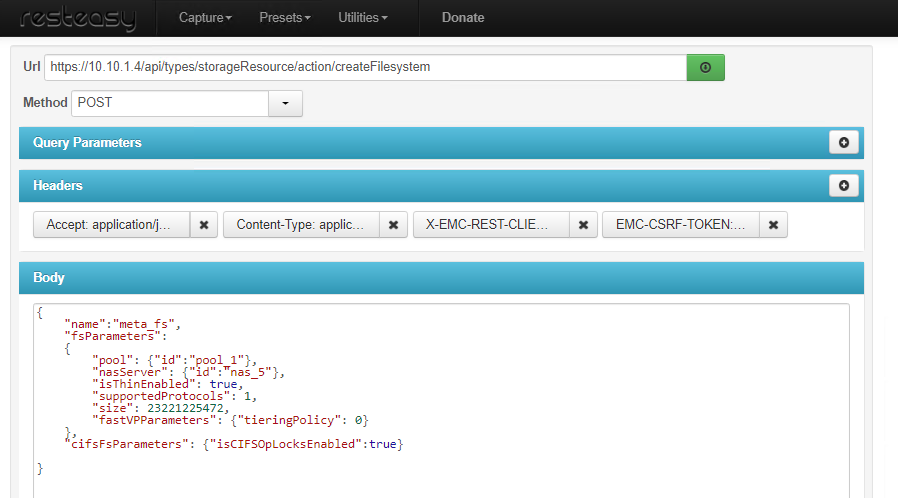The image size is (898, 498).
Task: Expand the Presets menu
Action: 284,18
